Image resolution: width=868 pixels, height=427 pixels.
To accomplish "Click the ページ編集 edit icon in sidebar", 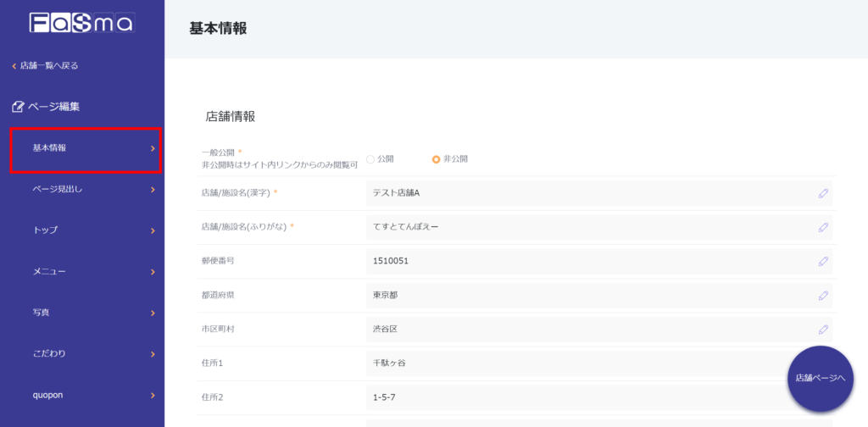I will [18, 107].
